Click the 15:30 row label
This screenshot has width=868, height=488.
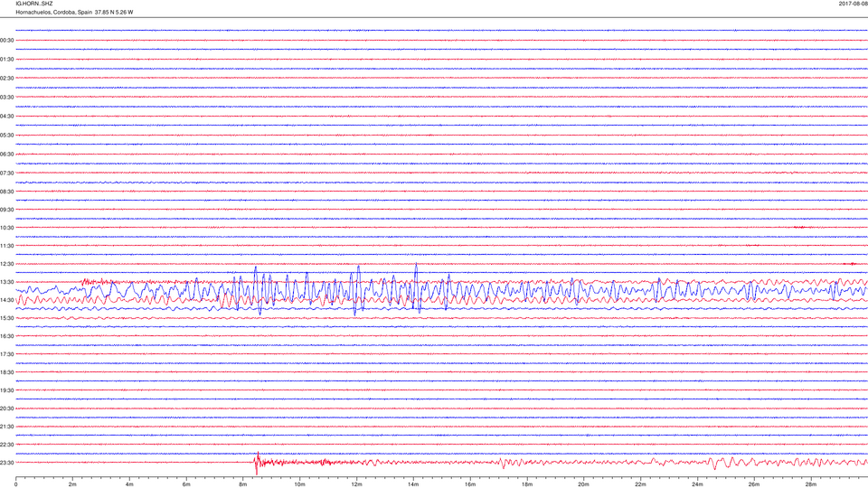[6, 318]
